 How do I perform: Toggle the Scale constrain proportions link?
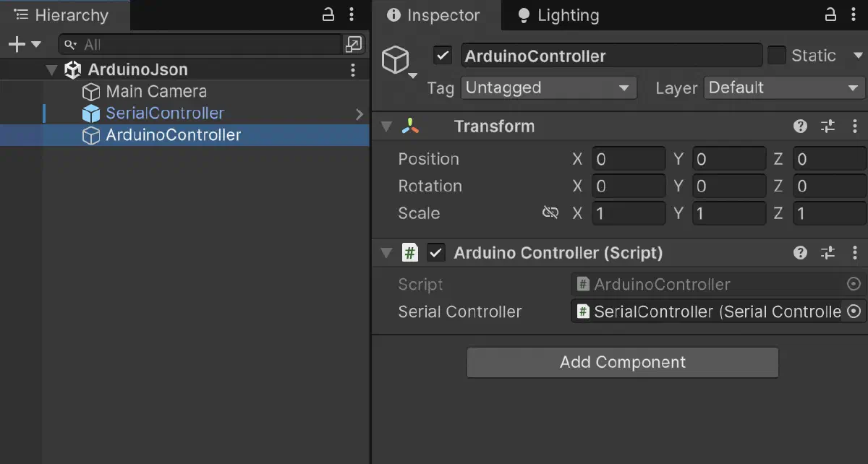550,212
